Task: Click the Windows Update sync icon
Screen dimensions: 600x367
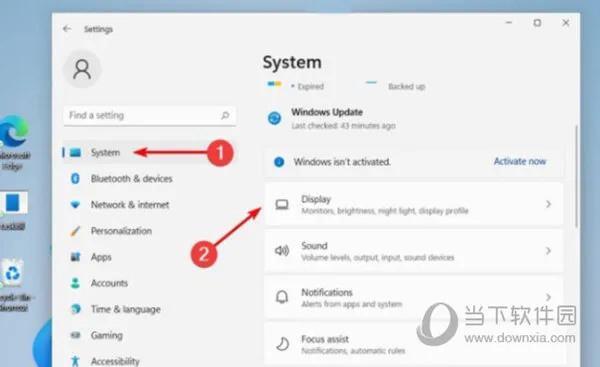Action: coord(274,118)
